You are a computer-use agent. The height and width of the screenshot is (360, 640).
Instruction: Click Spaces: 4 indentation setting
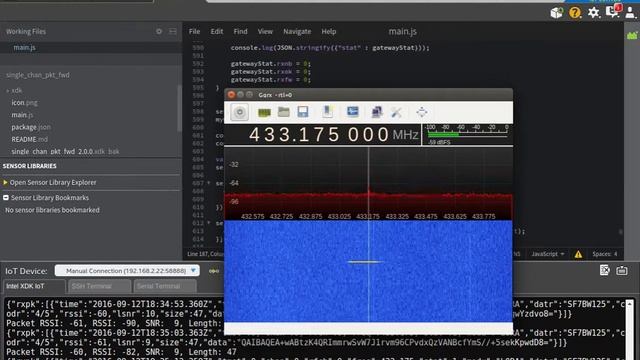click(605, 254)
